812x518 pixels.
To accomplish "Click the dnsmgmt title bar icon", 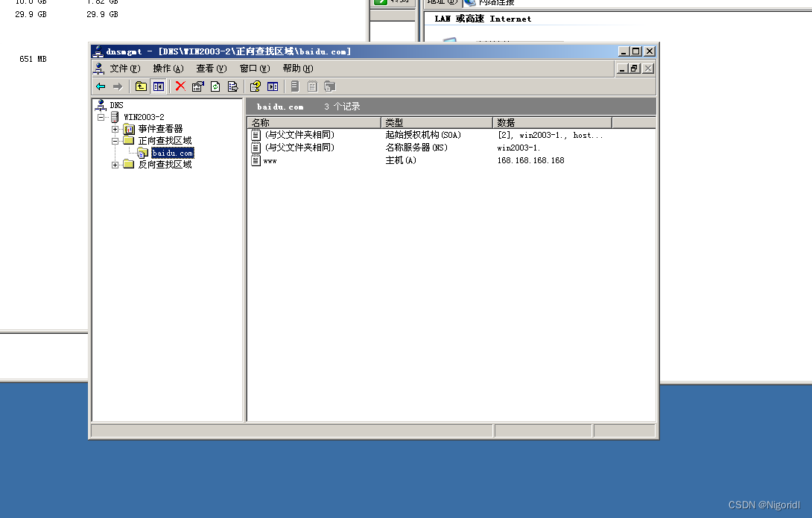I will point(98,51).
